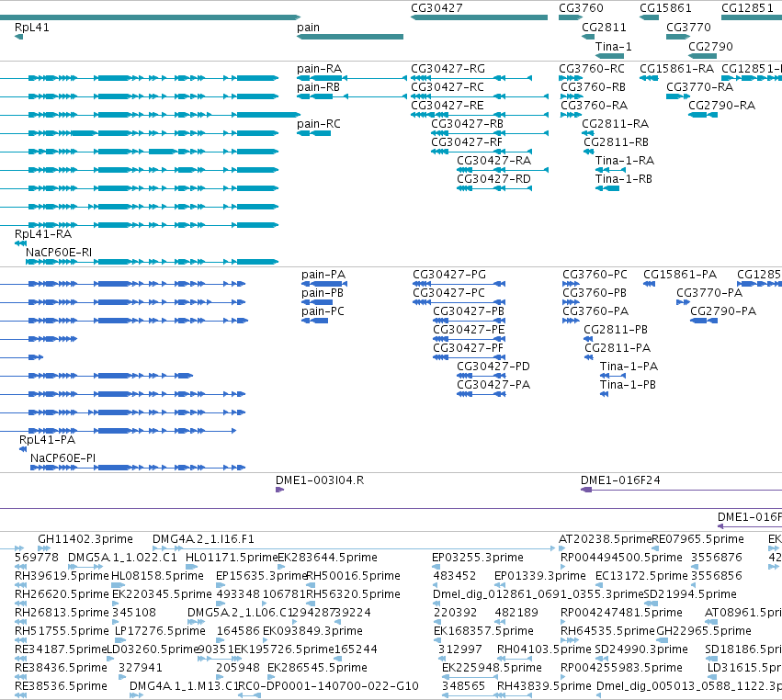Select the NaCP60E-RI transcript
This screenshot has height=700, width=782.
point(153,262)
